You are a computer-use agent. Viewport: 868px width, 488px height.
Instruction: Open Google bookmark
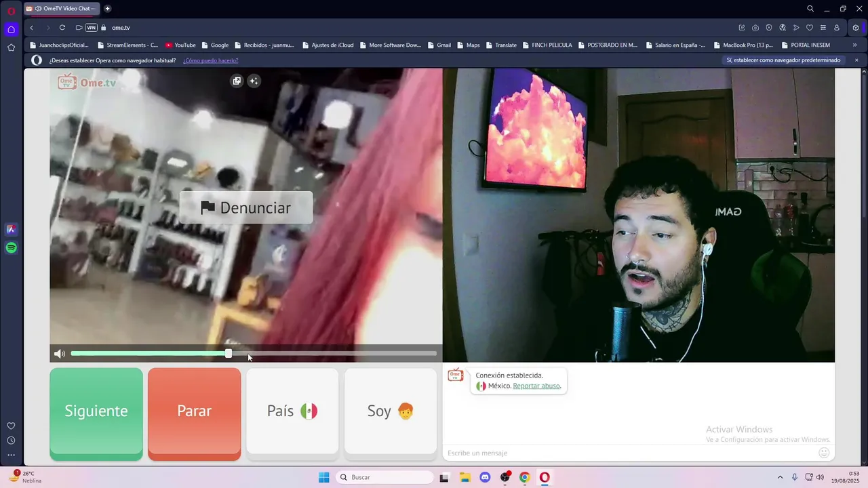[x=215, y=45]
